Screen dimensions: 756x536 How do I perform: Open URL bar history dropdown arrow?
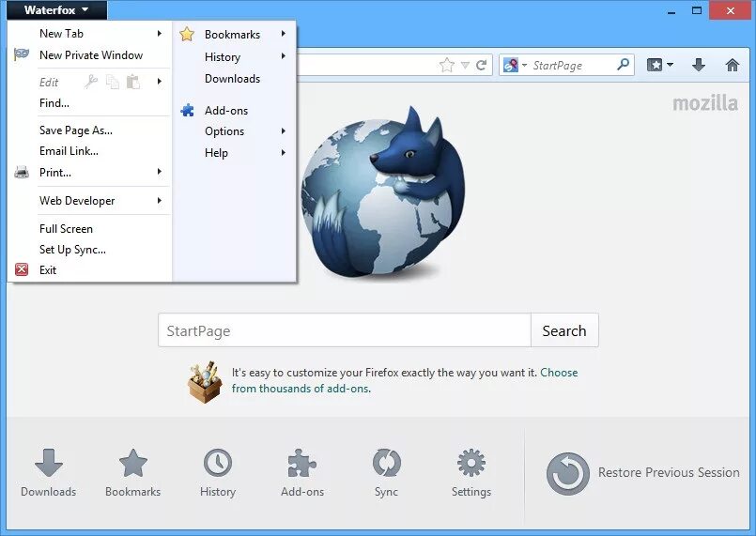click(465, 65)
